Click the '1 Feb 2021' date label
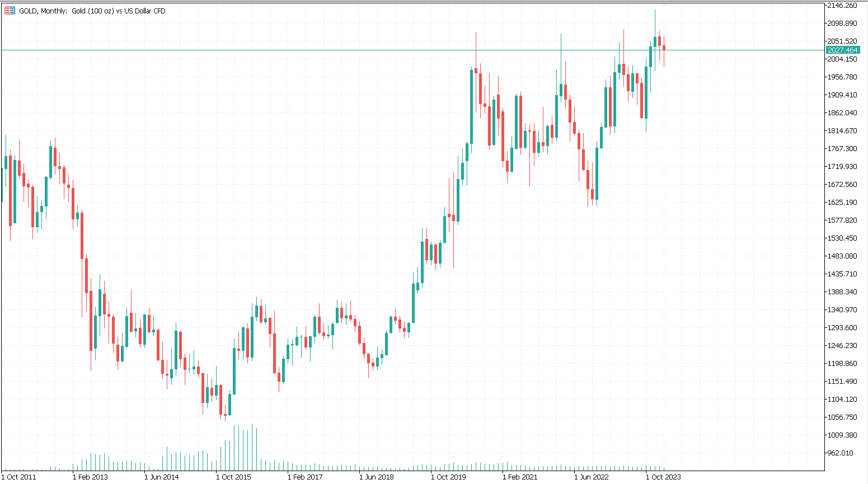Screen dimensions: 868x484 [520, 477]
